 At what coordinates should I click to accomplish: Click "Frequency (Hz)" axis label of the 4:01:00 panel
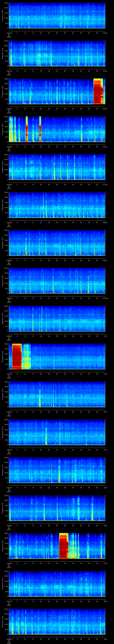point(3,357)
